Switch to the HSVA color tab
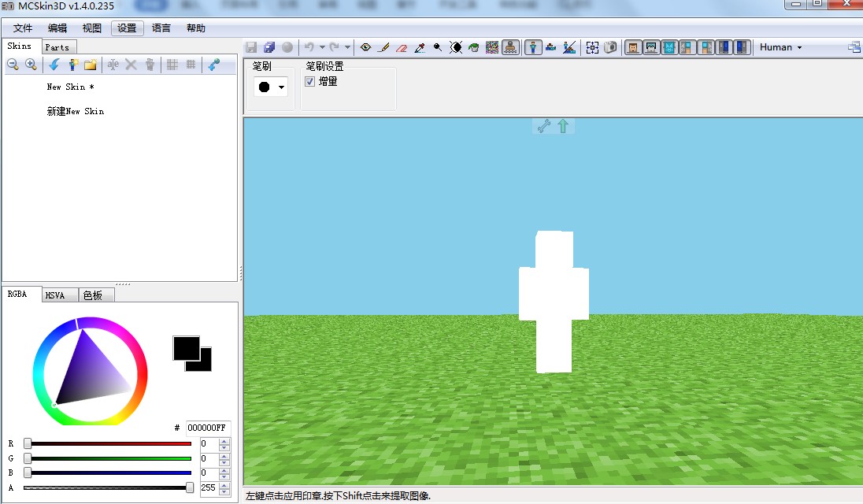 pyautogui.click(x=55, y=295)
